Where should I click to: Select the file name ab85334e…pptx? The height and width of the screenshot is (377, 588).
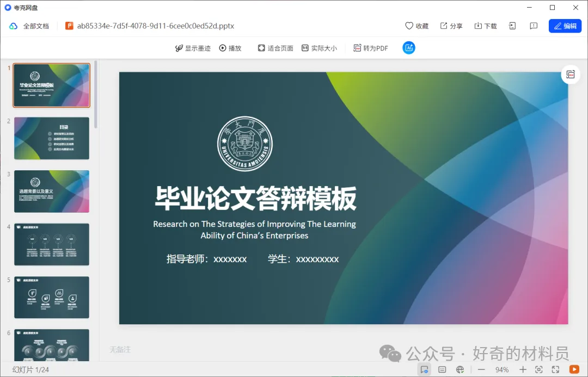156,26
